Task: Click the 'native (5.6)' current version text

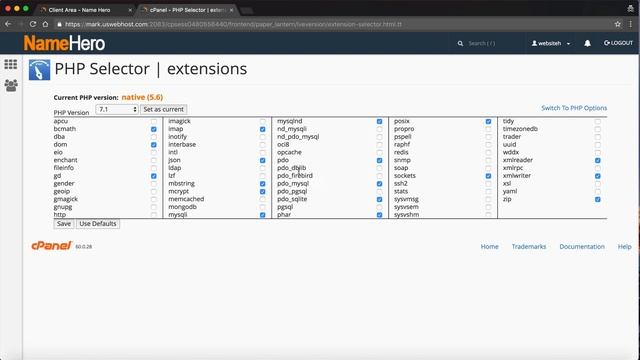Action: pos(142,97)
